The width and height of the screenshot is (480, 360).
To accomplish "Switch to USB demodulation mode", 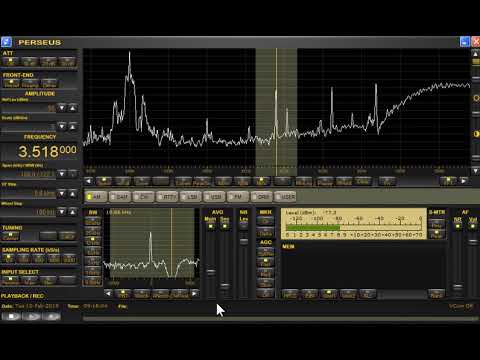I will click(215, 197).
